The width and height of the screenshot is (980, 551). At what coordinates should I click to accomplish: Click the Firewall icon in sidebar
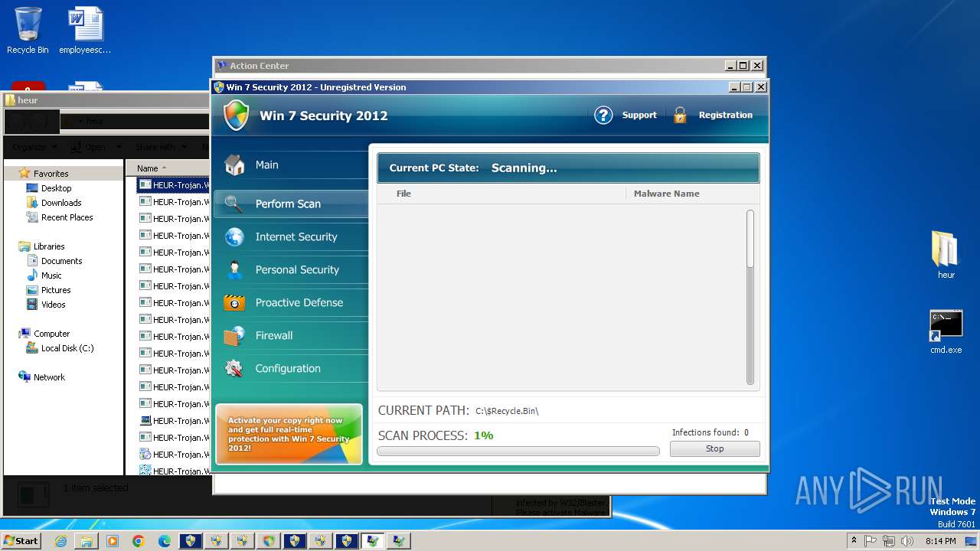[x=234, y=335]
